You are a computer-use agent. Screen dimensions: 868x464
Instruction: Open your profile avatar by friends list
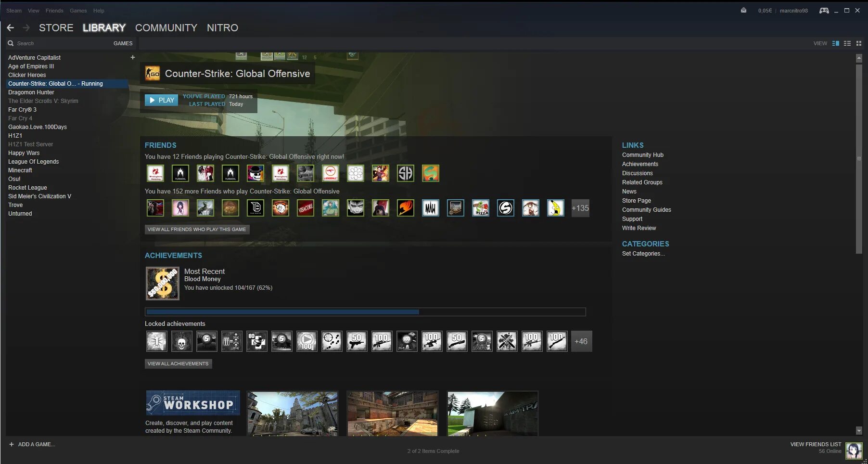(x=854, y=451)
